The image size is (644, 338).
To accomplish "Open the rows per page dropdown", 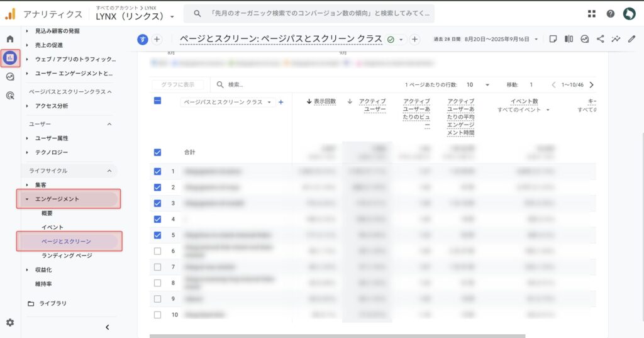I will click(x=477, y=84).
